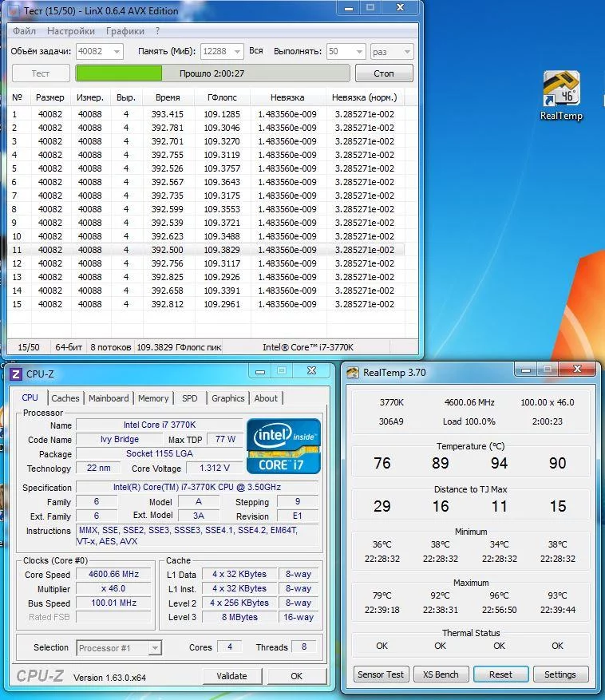This screenshot has width=605, height=700.
Task: Sort by the ГФлопс column header
Action: coord(222,97)
